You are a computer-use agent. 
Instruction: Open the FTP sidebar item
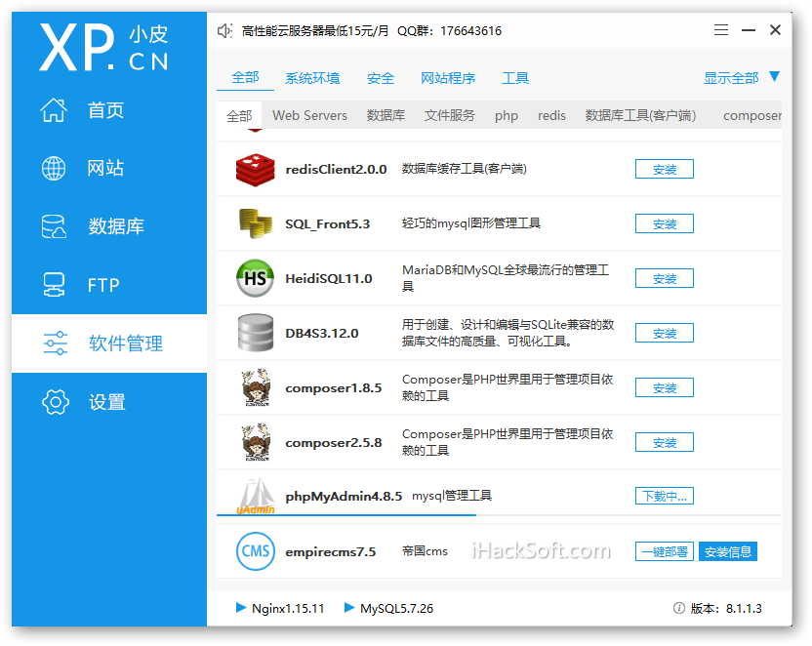coord(109,285)
